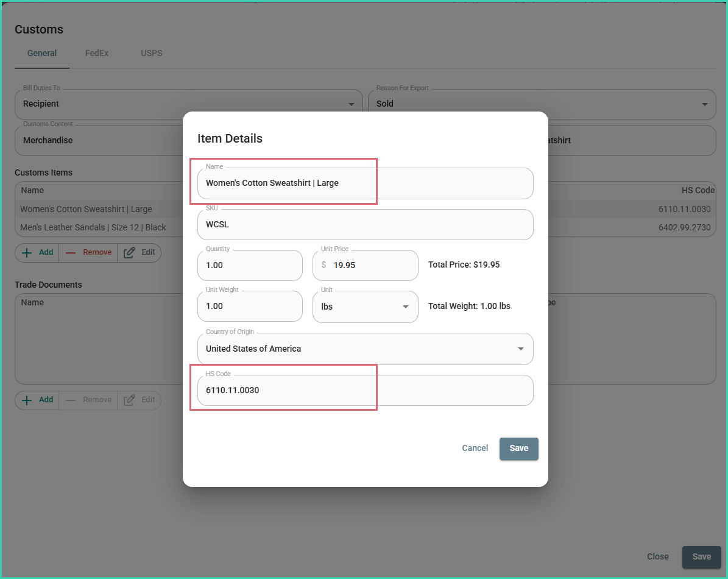Switch to the FedEx tab
Viewport: 728px width, 579px height.
tap(97, 53)
